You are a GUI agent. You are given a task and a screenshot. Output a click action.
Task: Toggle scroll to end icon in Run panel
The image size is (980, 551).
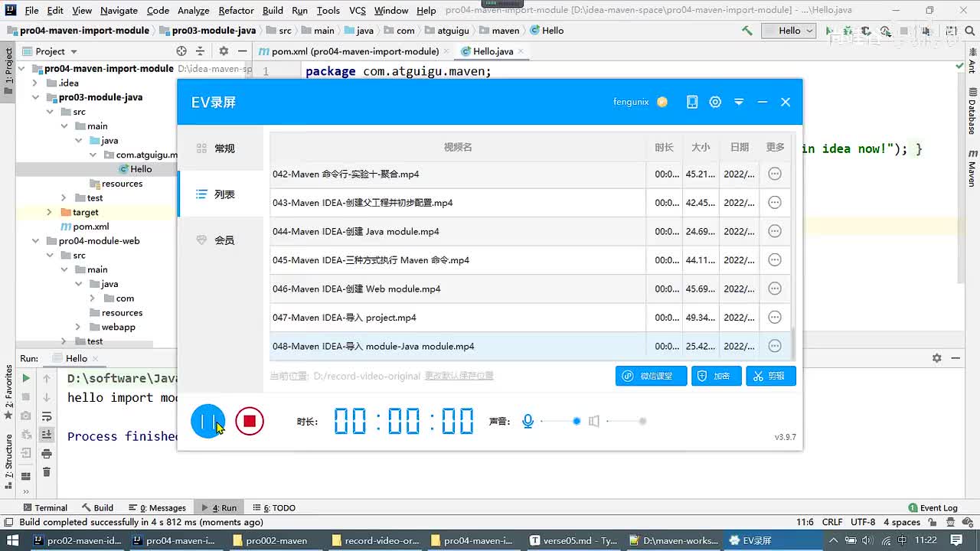tap(47, 435)
